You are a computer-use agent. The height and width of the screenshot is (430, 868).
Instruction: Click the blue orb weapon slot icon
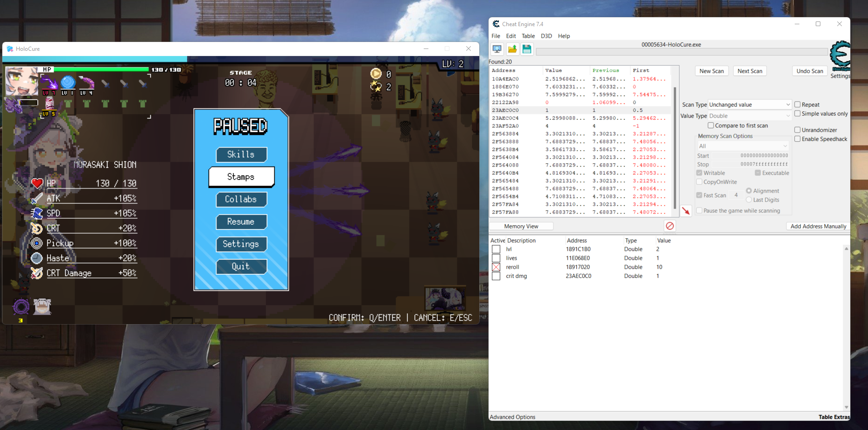click(68, 83)
